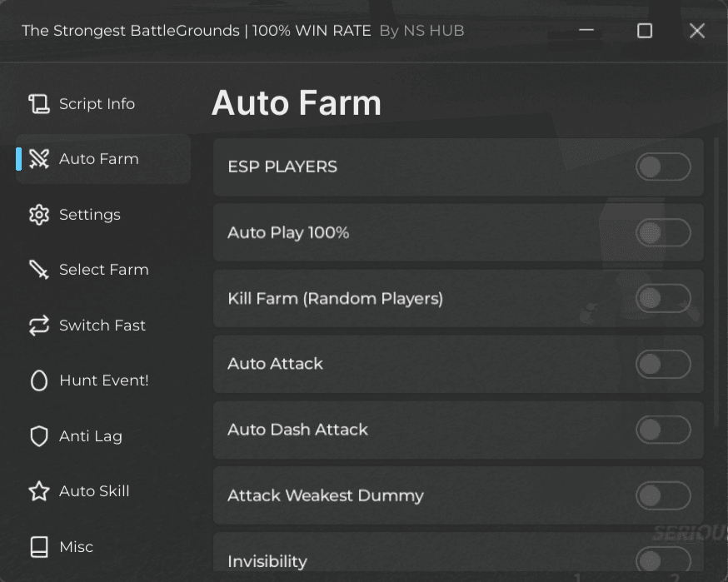Click the Misc book icon

(x=39, y=547)
